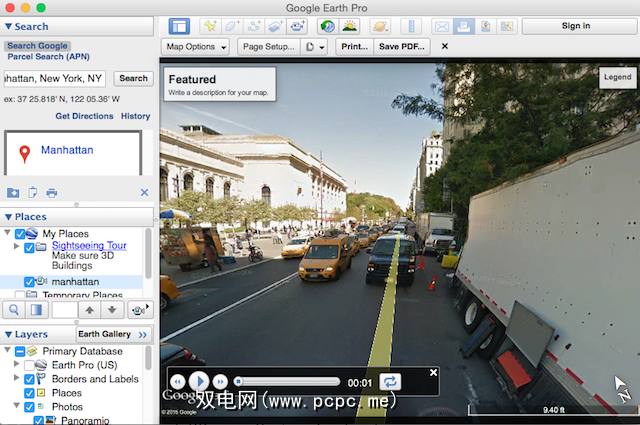This screenshot has width=640, height=425.
Task: Click the Add Placemark pushpin icon
Action: pos(210,26)
